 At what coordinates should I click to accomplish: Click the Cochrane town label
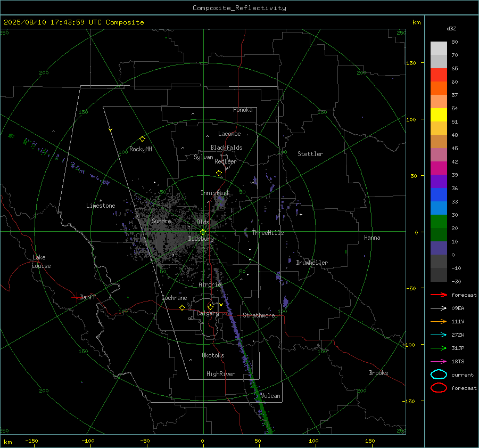point(174,298)
